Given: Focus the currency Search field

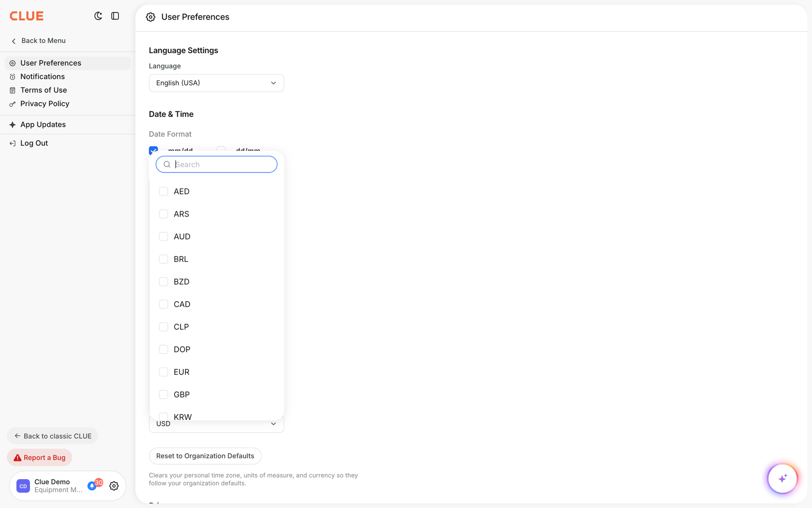Looking at the screenshot, I should (217, 164).
